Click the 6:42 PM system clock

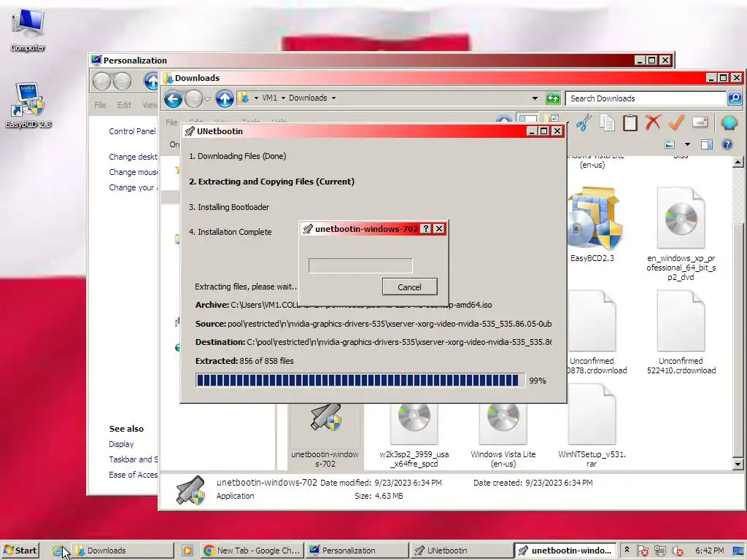[x=709, y=551]
